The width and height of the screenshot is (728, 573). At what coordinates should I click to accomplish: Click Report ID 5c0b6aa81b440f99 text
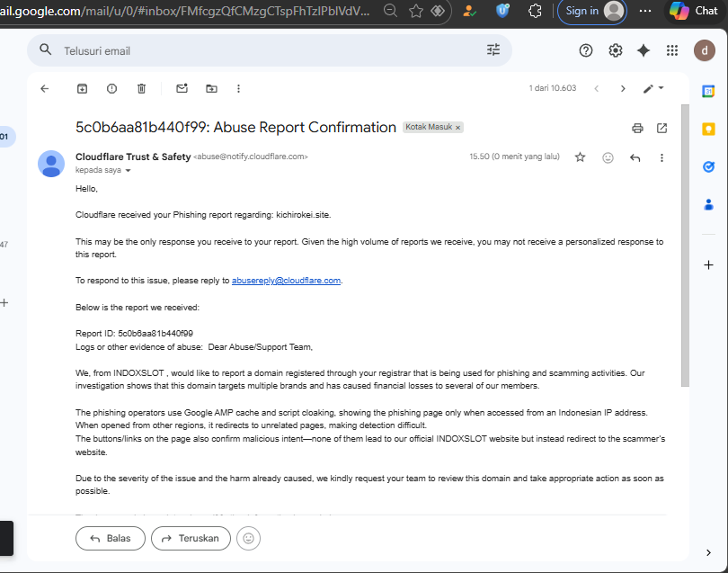134,334
